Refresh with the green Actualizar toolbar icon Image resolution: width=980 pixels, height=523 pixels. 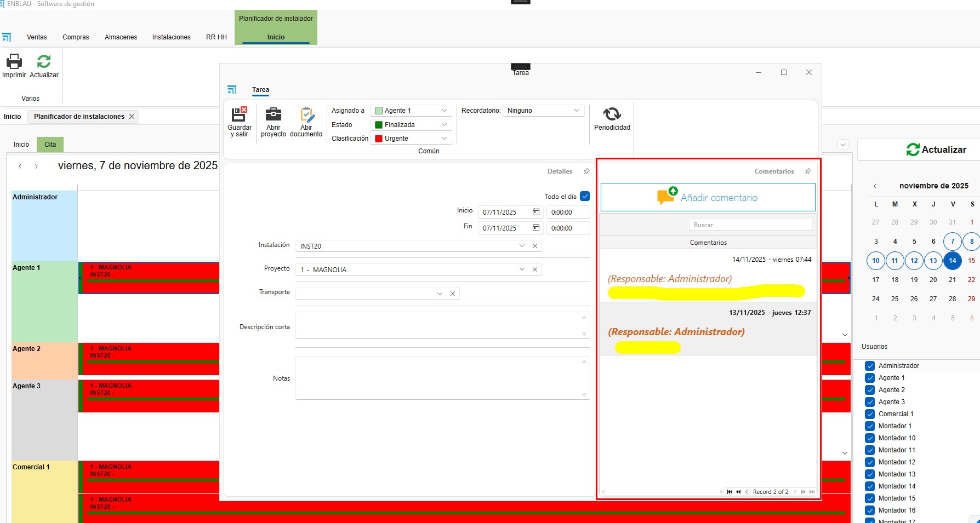44,61
